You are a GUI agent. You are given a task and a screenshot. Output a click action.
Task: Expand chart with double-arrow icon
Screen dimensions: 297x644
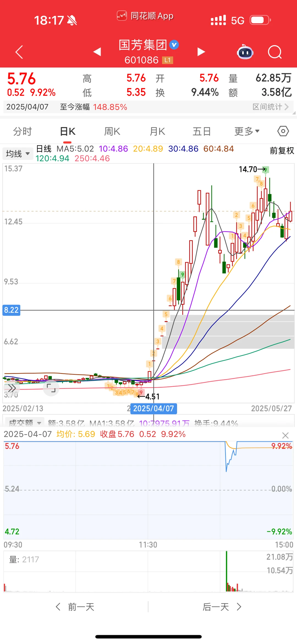pyautogui.click(x=12, y=388)
